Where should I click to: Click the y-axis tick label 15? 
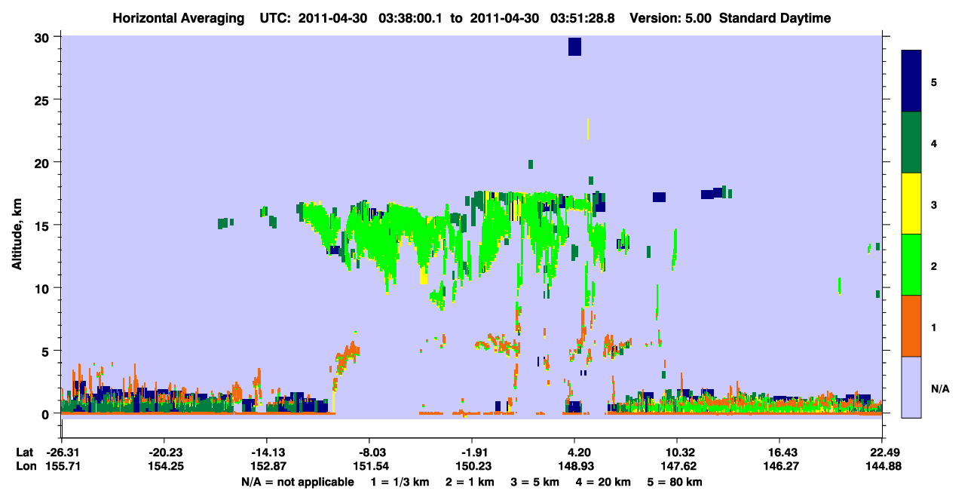[x=44, y=225]
